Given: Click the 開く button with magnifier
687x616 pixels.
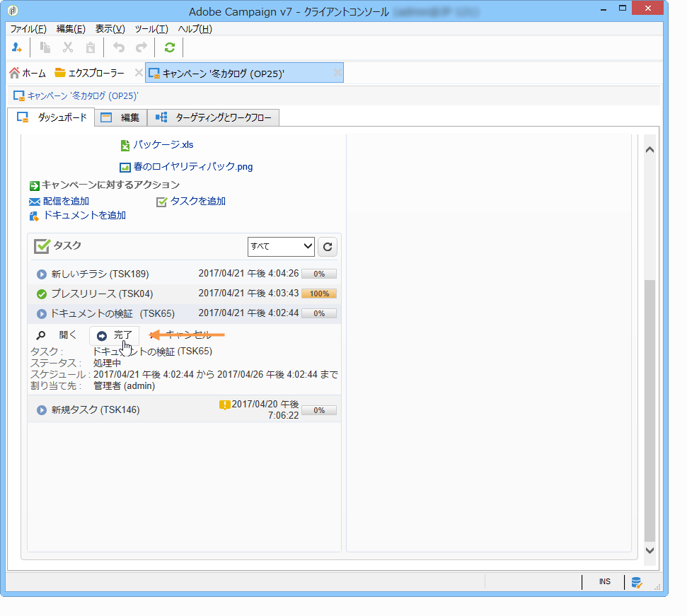Looking at the screenshot, I should click(x=57, y=335).
